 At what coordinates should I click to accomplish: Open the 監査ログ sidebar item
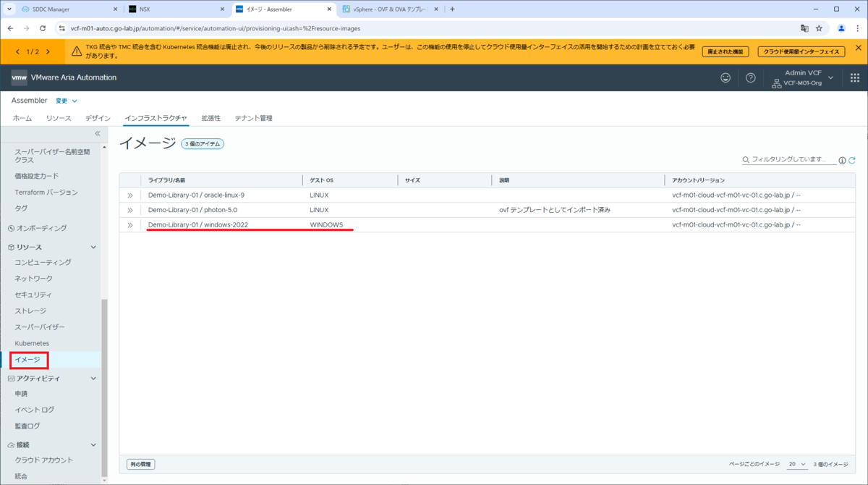pyautogui.click(x=27, y=426)
